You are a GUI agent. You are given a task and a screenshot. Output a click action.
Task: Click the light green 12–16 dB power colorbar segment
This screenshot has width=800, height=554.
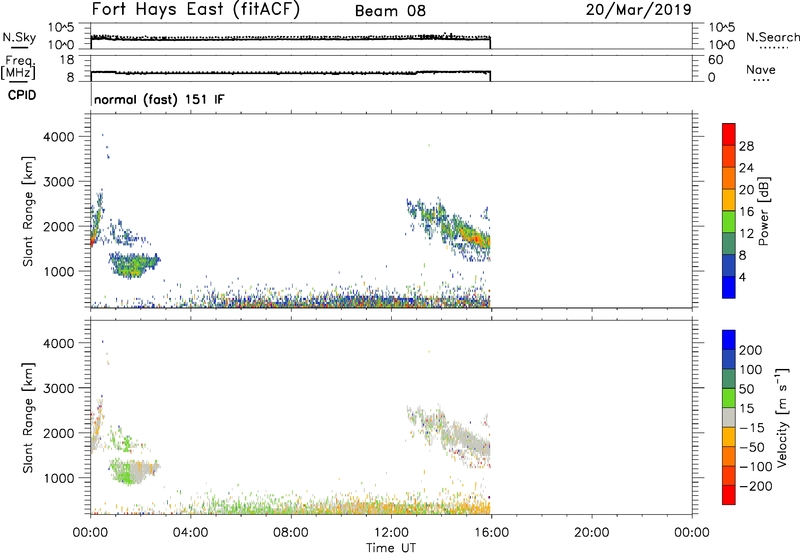tap(729, 221)
